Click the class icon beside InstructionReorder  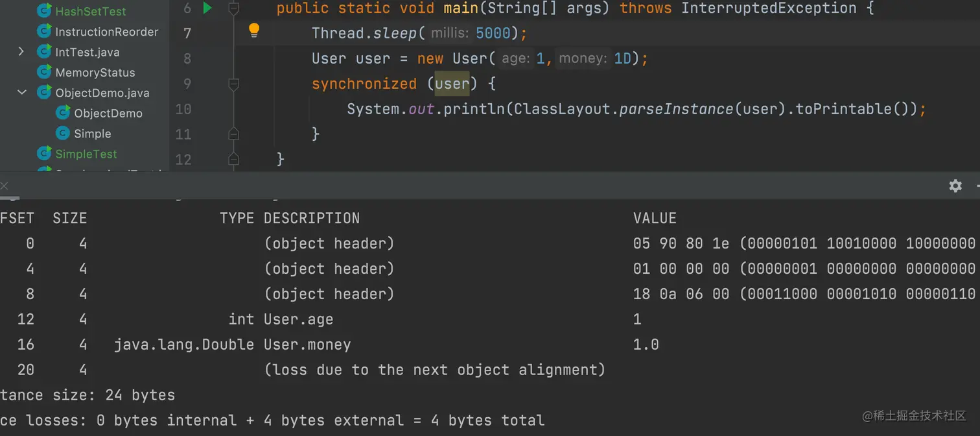(x=44, y=31)
